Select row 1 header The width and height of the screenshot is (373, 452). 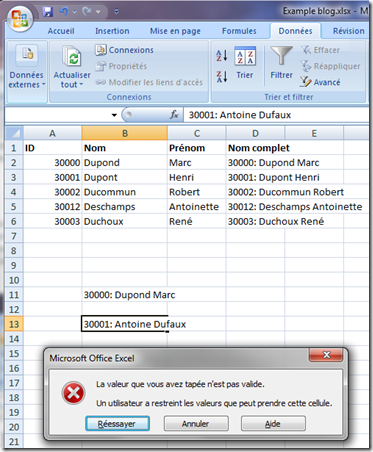click(14, 148)
